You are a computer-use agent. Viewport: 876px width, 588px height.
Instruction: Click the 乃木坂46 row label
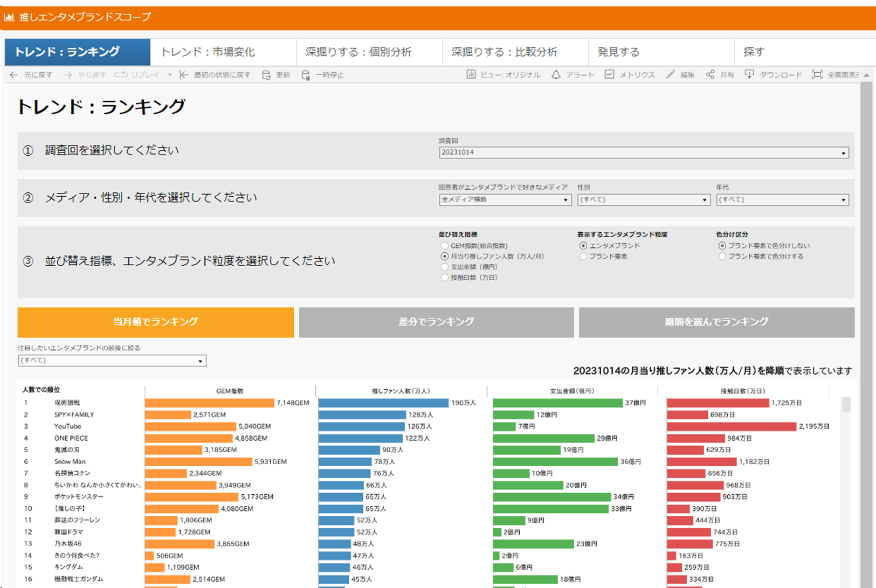68,544
